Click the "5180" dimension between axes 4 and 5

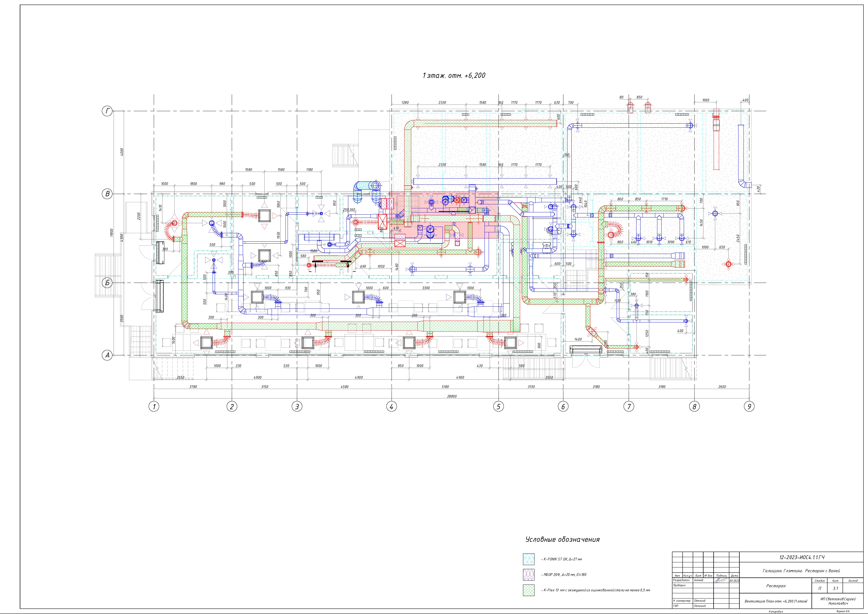[x=445, y=387]
